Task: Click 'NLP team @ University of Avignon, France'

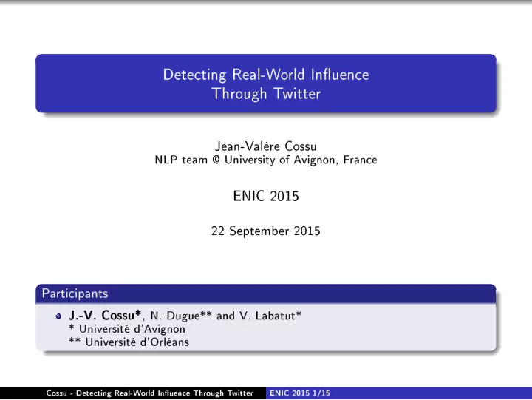Action: [x=266, y=160]
